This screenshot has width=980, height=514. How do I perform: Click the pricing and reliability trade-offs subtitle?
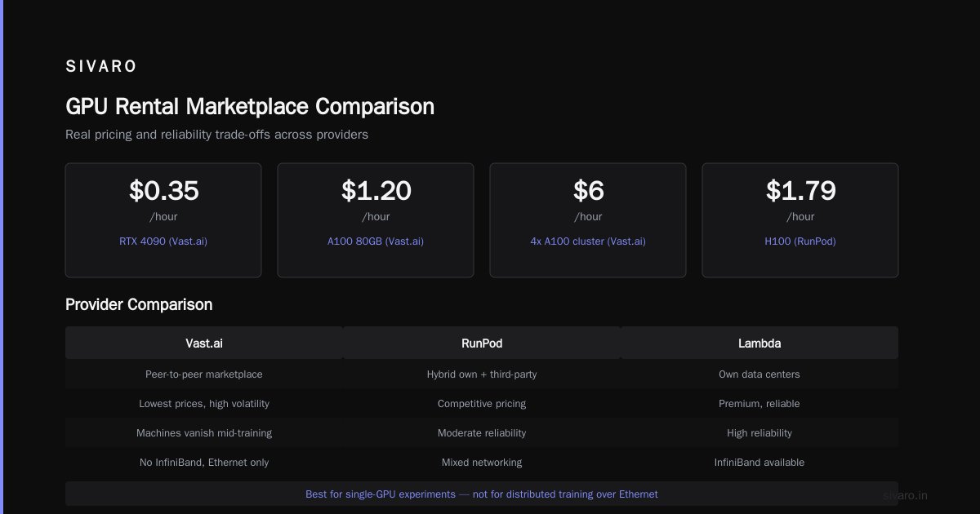216,135
